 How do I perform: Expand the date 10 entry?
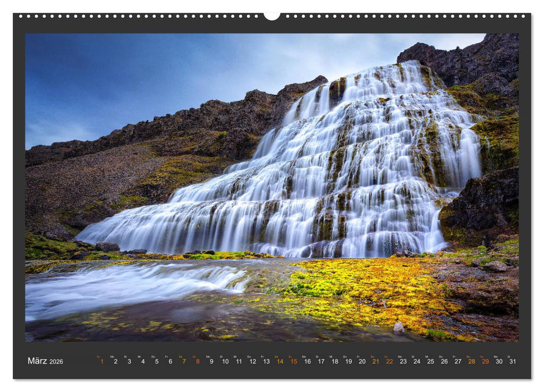[225, 363]
